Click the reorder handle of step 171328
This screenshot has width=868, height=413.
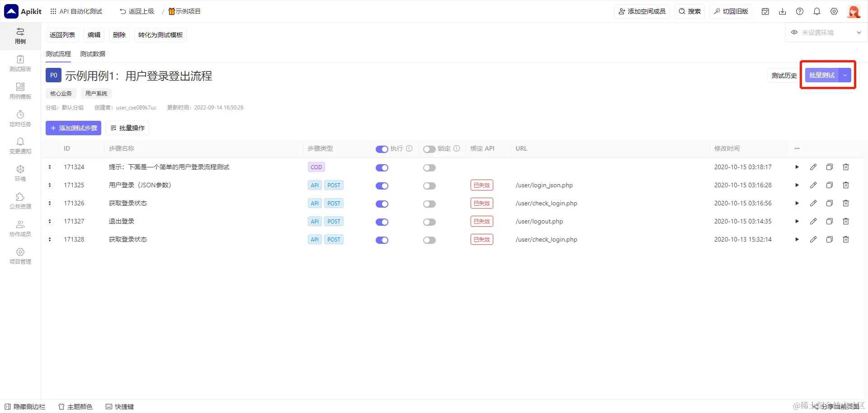(x=50, y=239)
